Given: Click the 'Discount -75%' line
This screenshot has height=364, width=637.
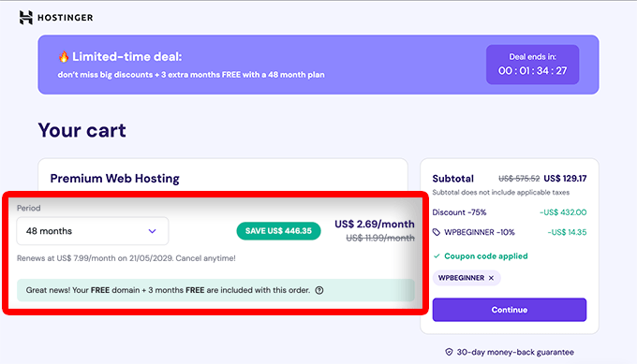Looking at the screenshot, I should coord(459,212).
